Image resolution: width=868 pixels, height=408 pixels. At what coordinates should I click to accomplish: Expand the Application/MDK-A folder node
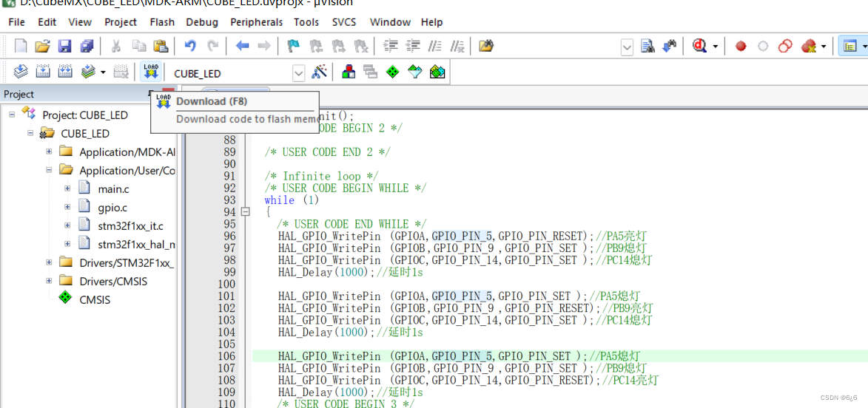pyautogui.click(x=49, y=152)
